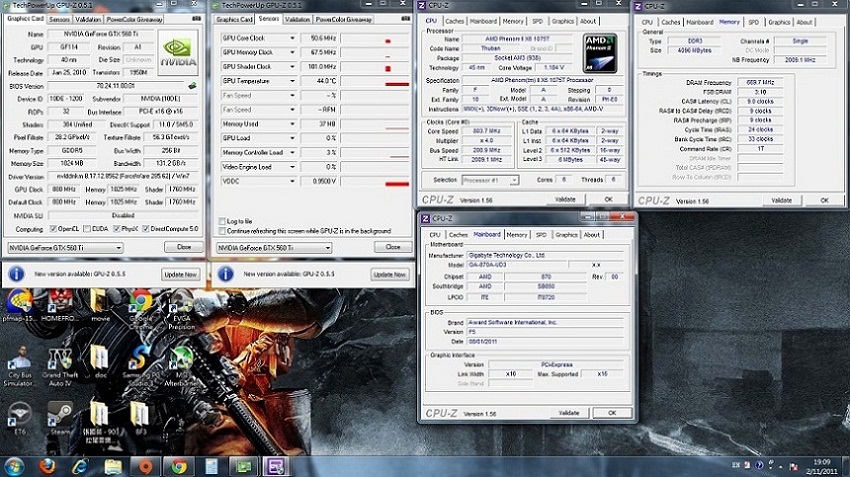Click the NVIDIA logo in GPU-Z
The height and width of the screenshot is (477, 850).
(178, 52)
